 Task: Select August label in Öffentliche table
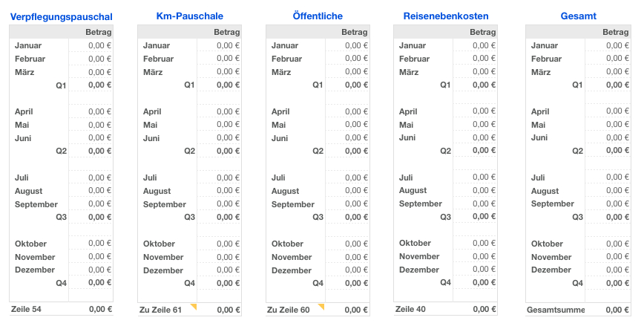click(x=285, y=191)
